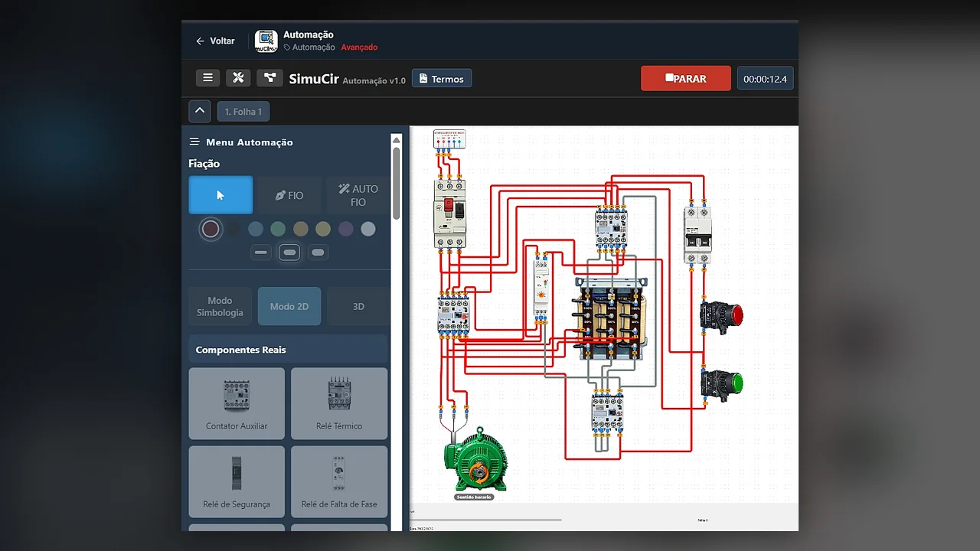980x551 pixels.
Task: Enable the AUTO FIO tool
Action: click(358, 195)
